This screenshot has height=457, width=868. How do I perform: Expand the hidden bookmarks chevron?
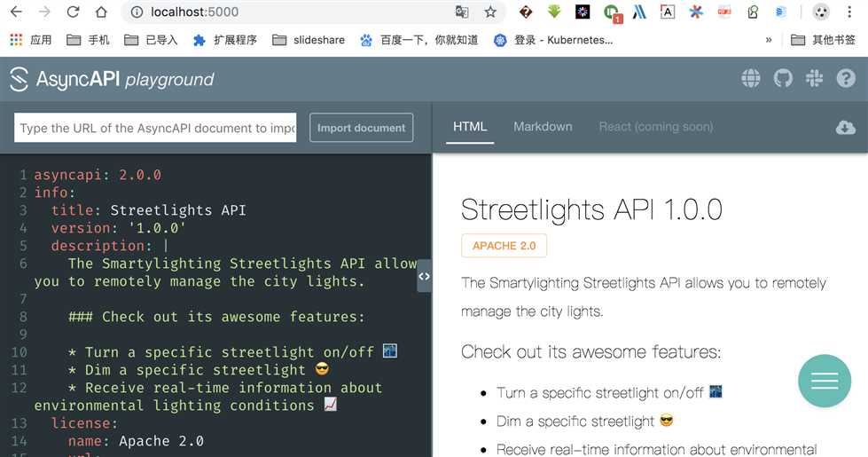[769, 40]
